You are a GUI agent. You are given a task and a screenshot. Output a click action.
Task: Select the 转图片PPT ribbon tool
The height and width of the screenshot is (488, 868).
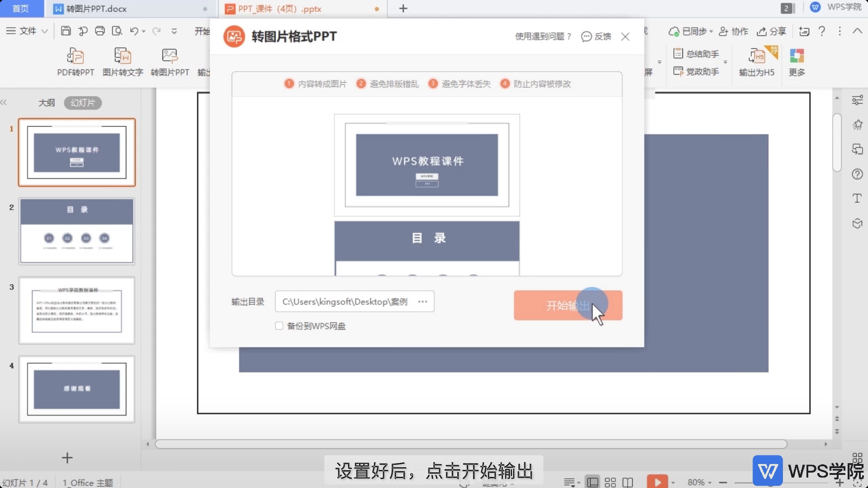170,62
